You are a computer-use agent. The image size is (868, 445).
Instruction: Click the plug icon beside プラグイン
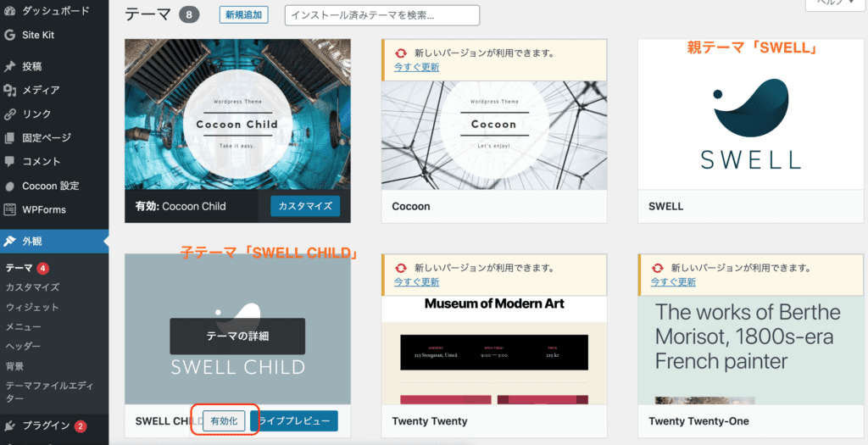(x=9, y=426)
